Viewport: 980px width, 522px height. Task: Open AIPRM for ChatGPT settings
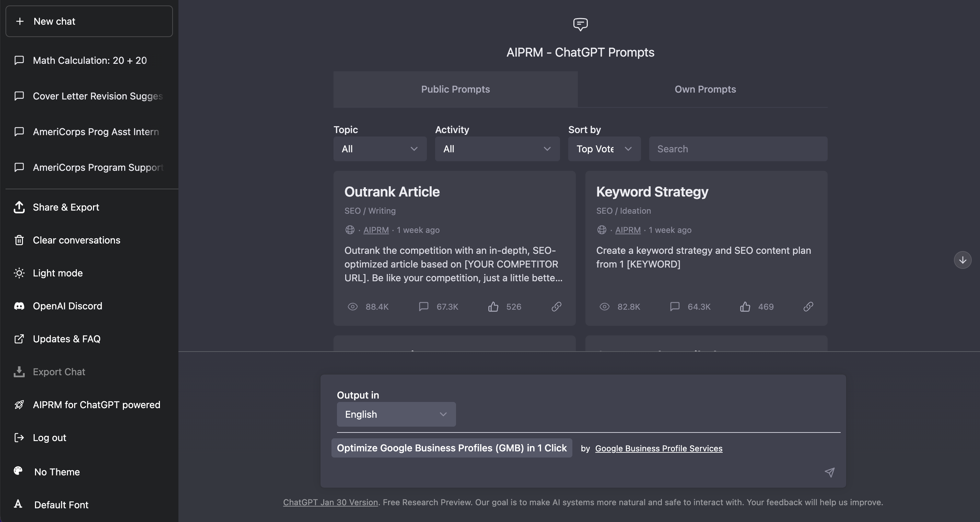[x=96, y=404]
